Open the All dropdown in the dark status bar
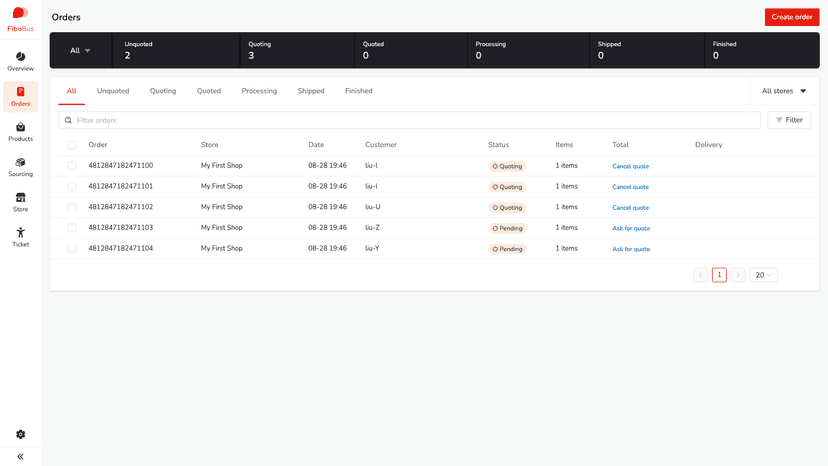This screenshot has width=828, height=466. [x=80, y=51]
